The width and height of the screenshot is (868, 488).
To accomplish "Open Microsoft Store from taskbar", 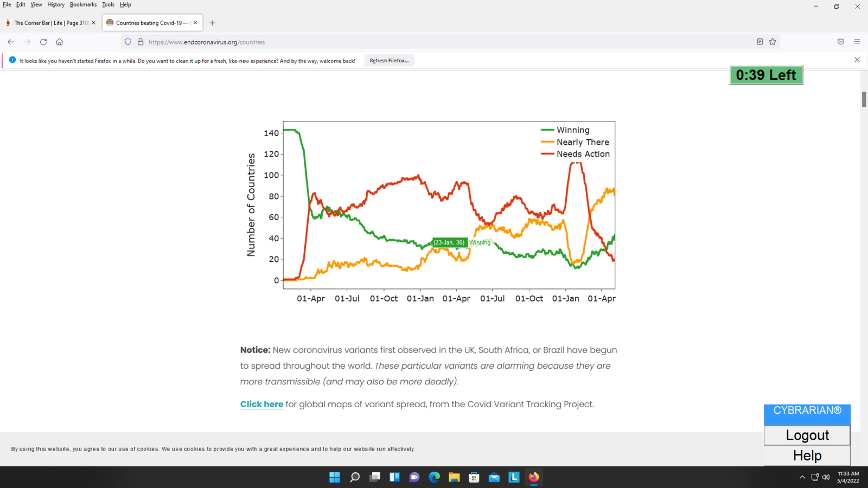I will [x=474, y=477].
